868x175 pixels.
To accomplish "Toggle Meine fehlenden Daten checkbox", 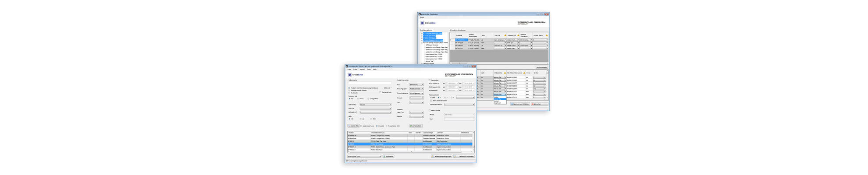I will (431, 101).
